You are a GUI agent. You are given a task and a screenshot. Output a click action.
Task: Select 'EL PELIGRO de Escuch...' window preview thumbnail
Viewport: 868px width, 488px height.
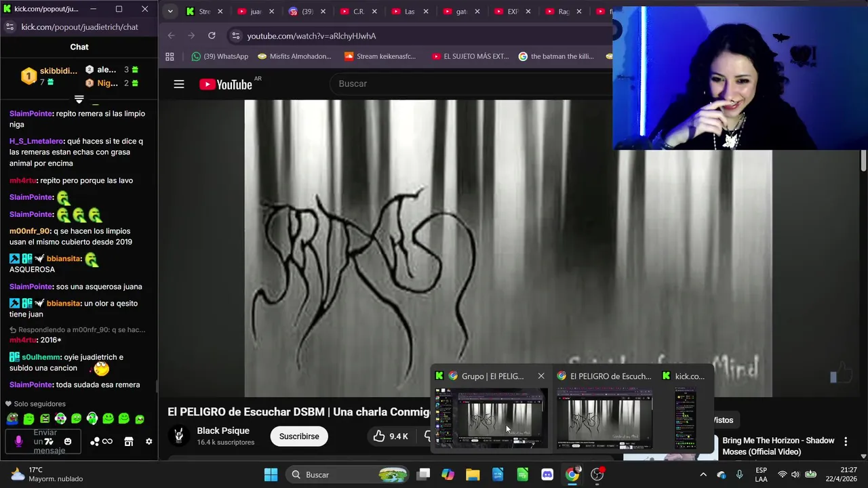(604, 418)
